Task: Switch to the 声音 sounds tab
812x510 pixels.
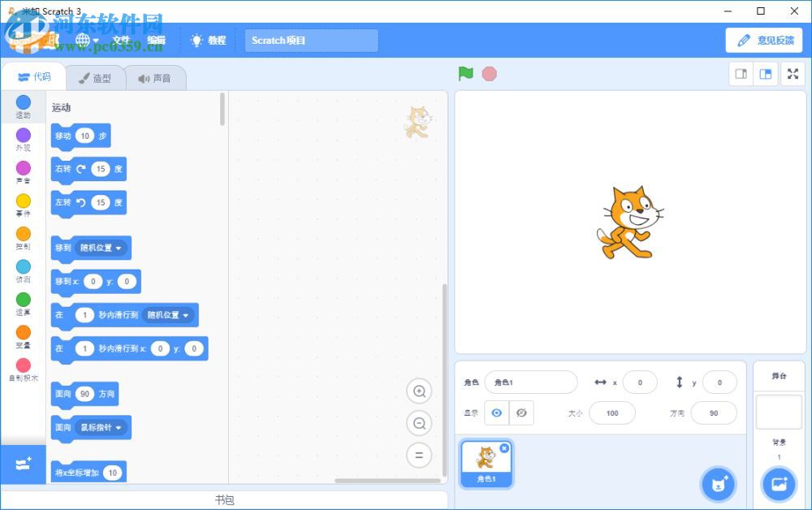Action: (x=154, y=77)
